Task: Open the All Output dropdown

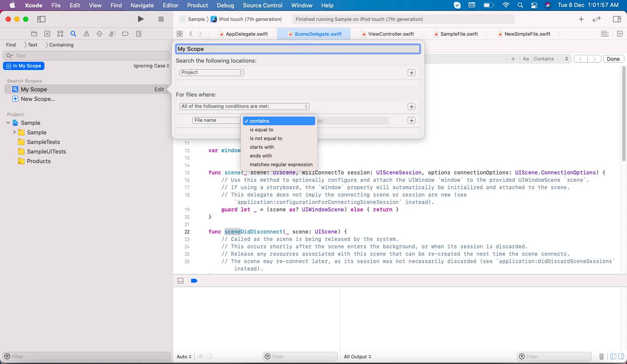Action: click(x=357, y=357)
